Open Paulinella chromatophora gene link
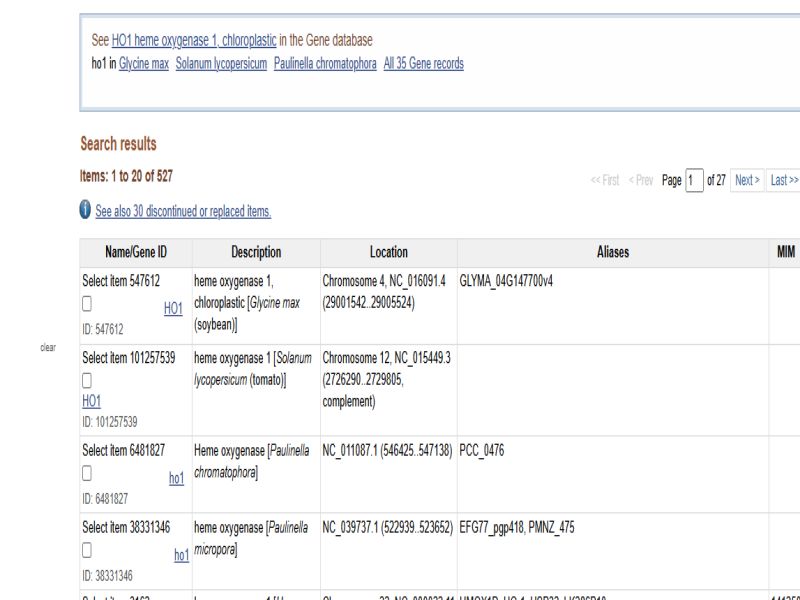This screenshot has width=800, height=600. [325, 63]
